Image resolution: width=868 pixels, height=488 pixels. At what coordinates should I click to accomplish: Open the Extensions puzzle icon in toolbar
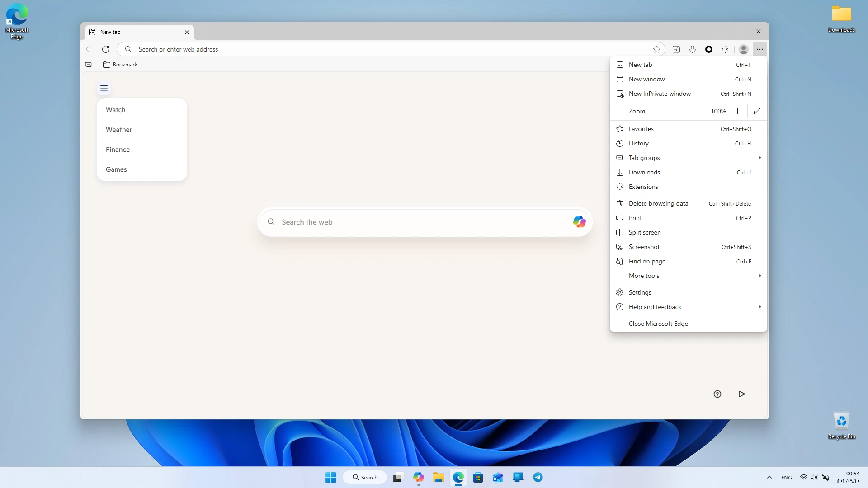[x=725, y=49]
